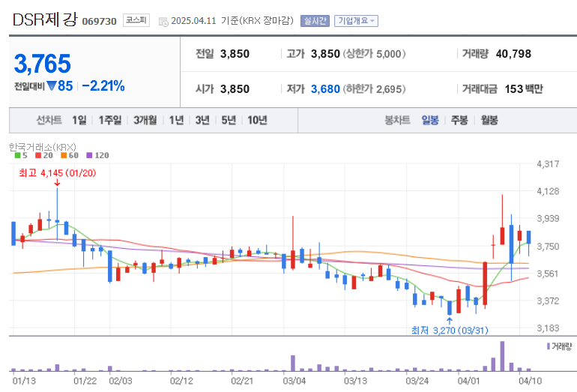The width and height of the screenshot is (577, 392).
Task: Click the 3,750 price axis label
Action: point(548,247)
